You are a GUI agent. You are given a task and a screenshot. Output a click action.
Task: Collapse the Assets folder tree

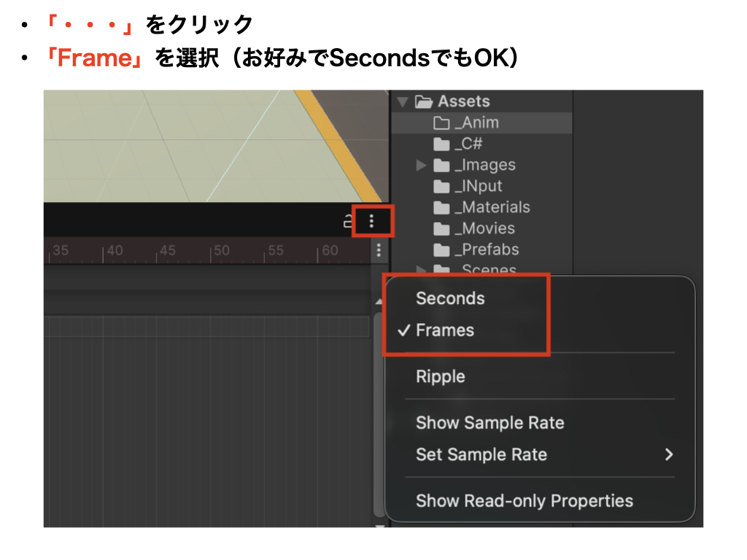402,102
